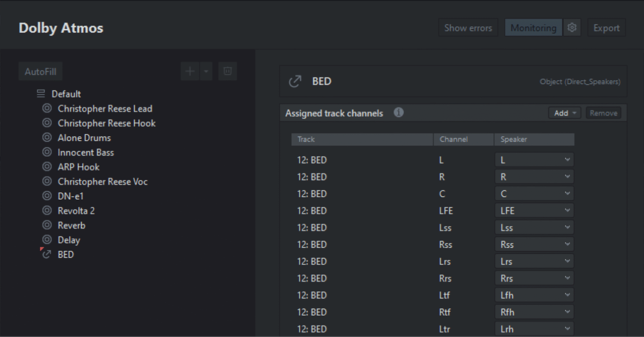Click the object icon next to Christopher Reese Lead

(x=47, y=109)
